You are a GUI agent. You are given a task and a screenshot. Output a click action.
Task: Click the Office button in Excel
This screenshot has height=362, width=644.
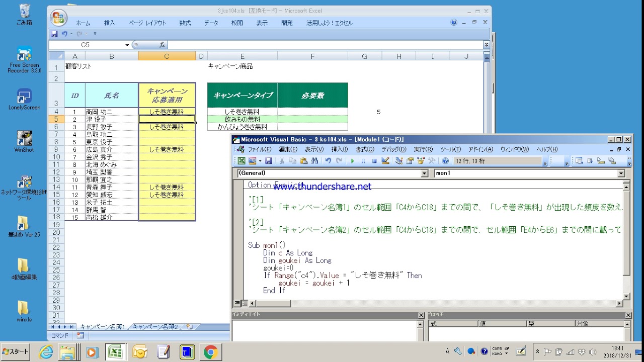(x=58, y=19)
